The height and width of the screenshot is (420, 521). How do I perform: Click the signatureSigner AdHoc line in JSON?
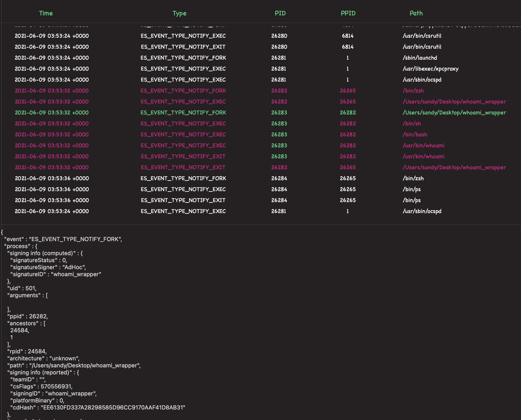[x=48, y=267]
